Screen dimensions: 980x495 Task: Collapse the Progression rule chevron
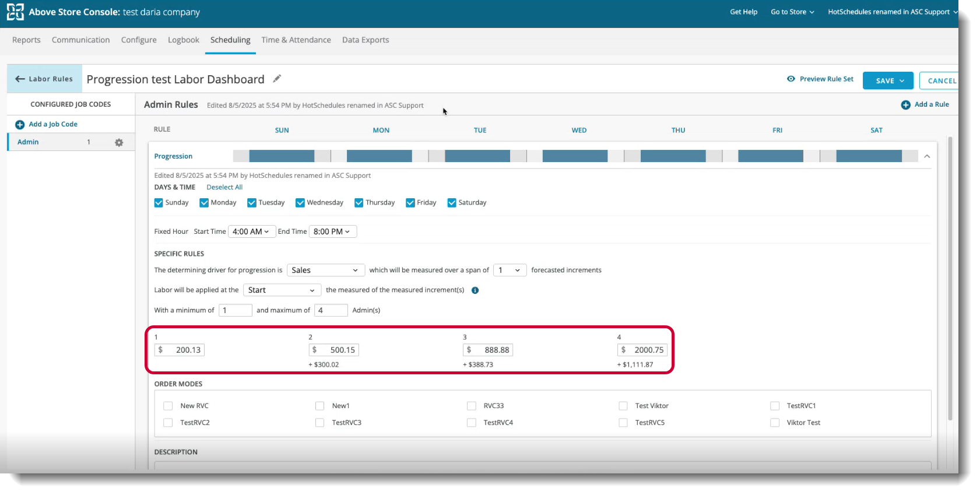[x=927, y=156]
